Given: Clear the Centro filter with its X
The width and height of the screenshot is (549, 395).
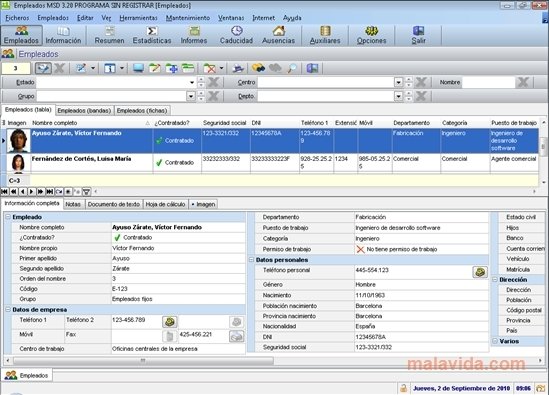Looking at the screenshot, I should point(421,82).
